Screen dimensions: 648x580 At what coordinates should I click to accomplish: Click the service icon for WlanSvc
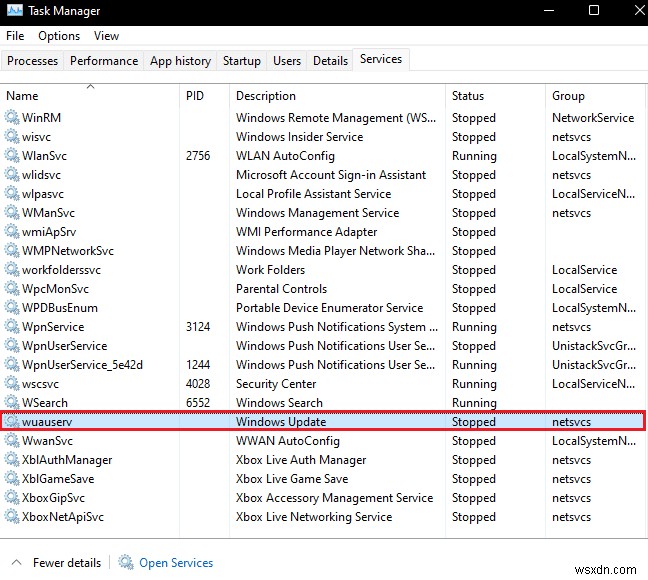pos(12,155)
